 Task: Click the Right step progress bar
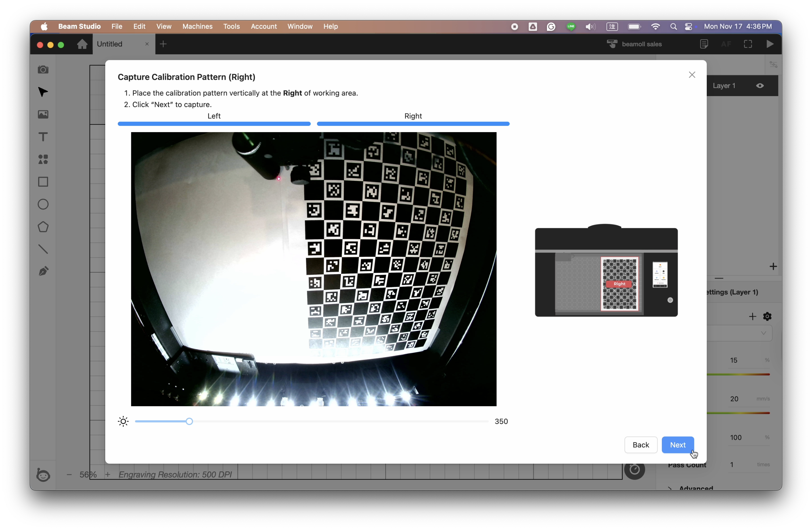coord(413,124)
